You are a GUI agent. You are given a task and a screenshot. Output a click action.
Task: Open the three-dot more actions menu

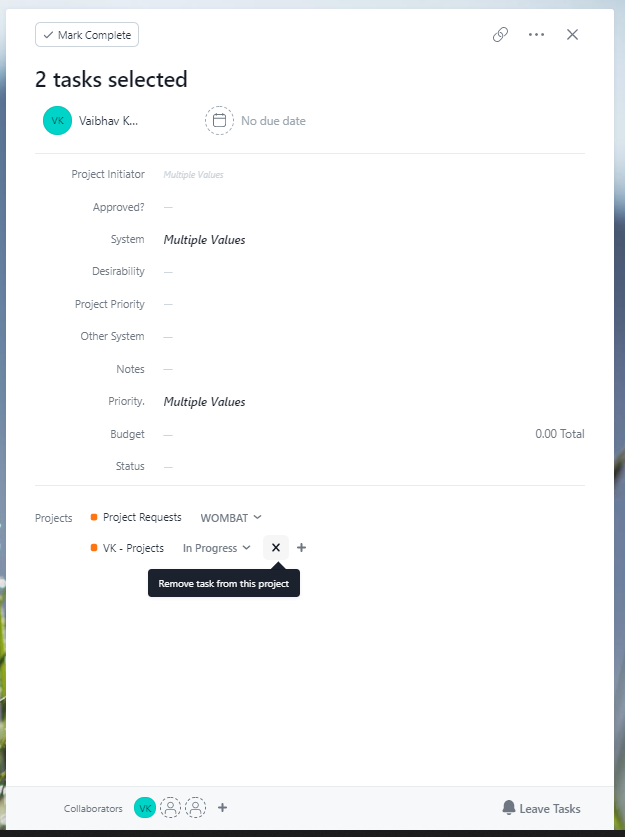click(x=536, y=35)
